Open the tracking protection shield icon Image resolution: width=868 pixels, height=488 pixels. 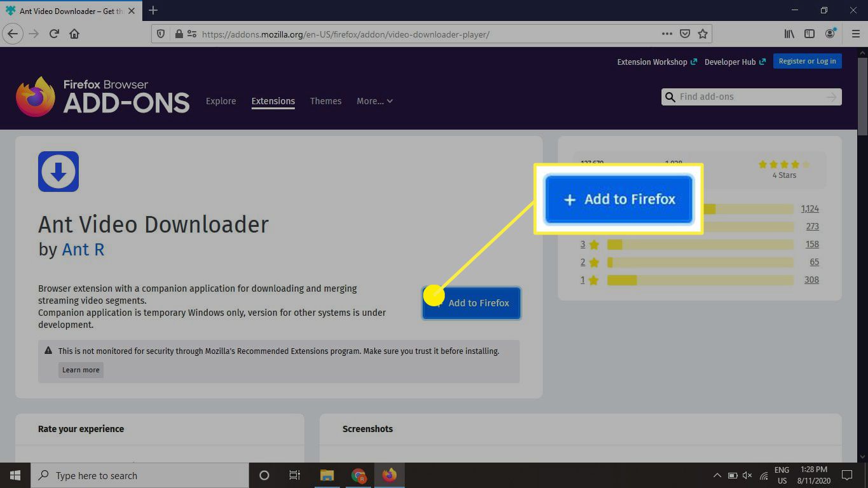coord(161,34)
